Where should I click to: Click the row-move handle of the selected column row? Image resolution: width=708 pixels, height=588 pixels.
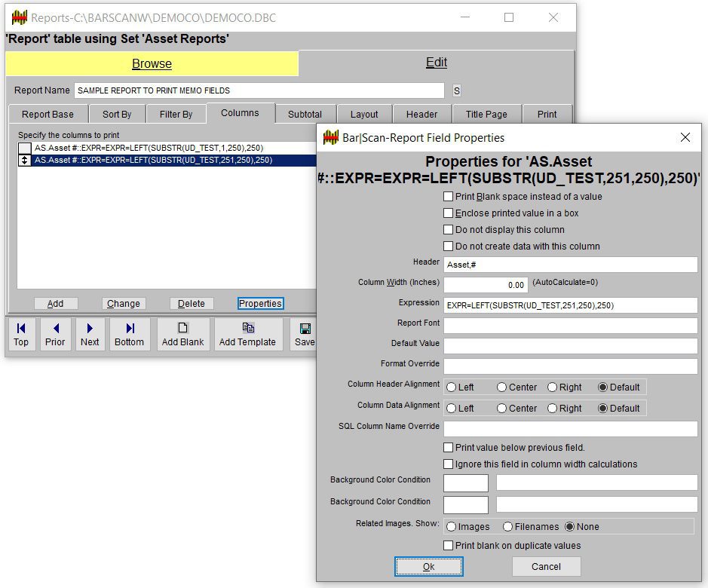tap(24, 160)
